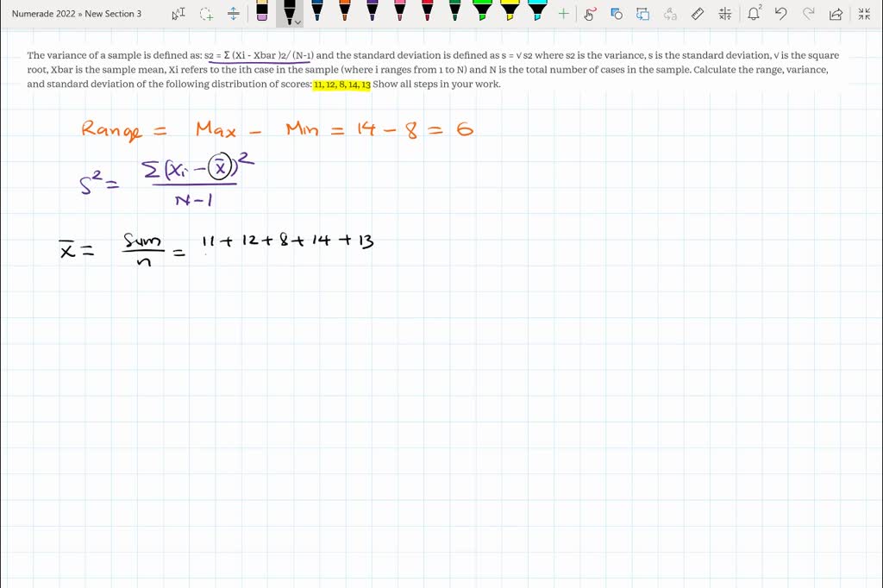Viewport: 883px width, 588px height.
Task: Select the Text/Select cursor tool
Action: tap(178, 13)
